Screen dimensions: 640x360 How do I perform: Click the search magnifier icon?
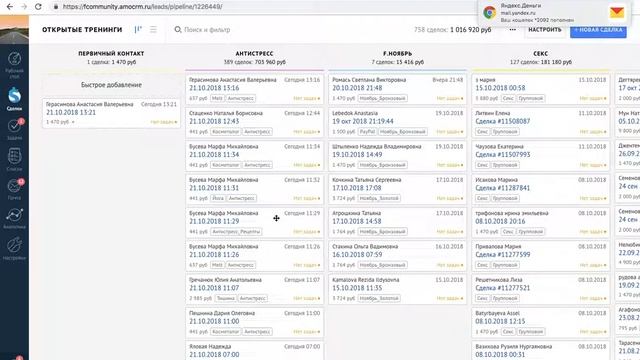tap(178, 29)
